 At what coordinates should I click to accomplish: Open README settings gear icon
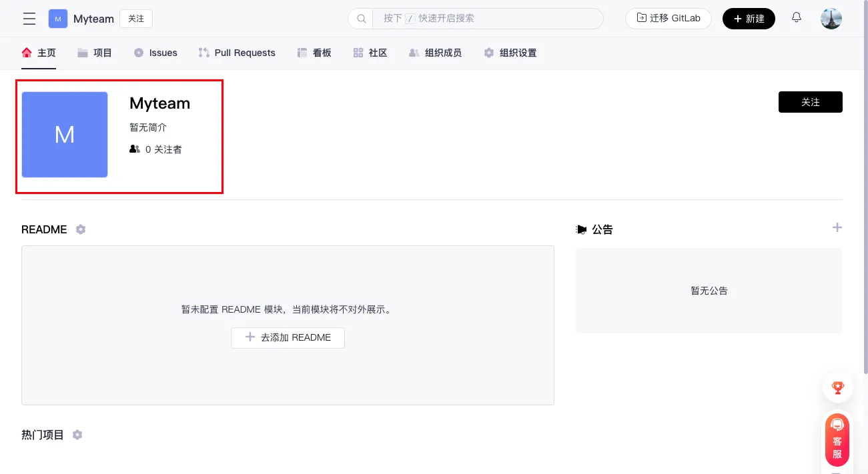[81, 229]
